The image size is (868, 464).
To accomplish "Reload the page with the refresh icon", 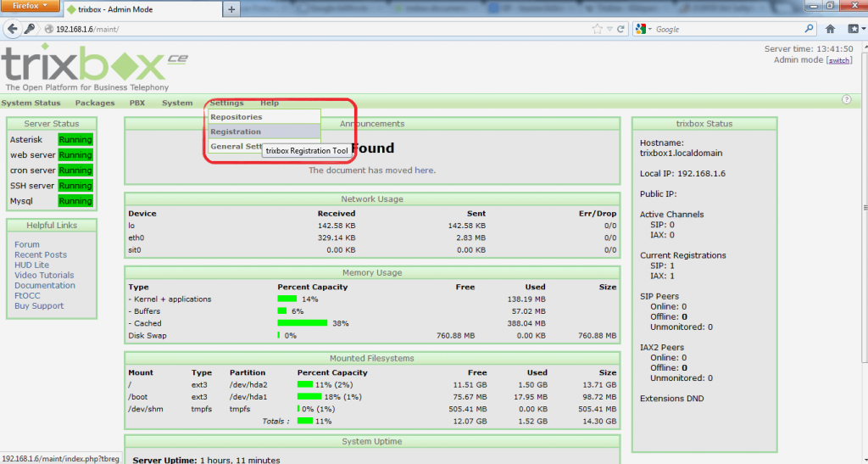I will pos(620,30).
